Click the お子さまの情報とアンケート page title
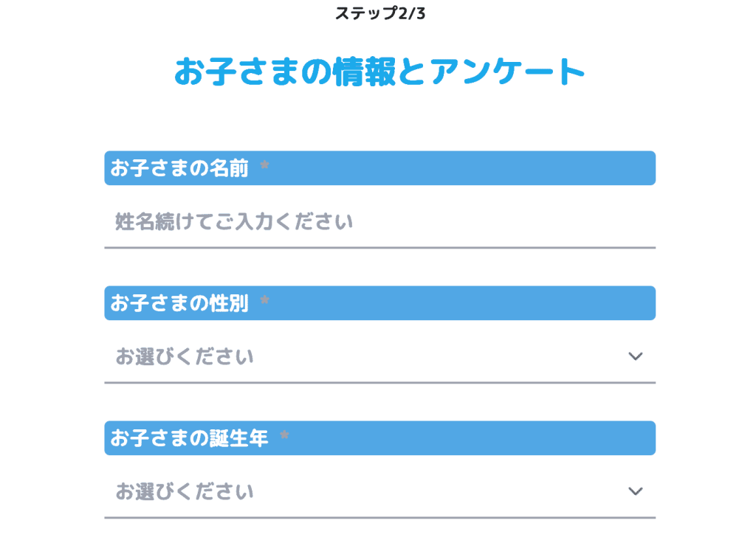Image resolution: width=756 pixels, height=540 pixels. click(x=379, y=71)
